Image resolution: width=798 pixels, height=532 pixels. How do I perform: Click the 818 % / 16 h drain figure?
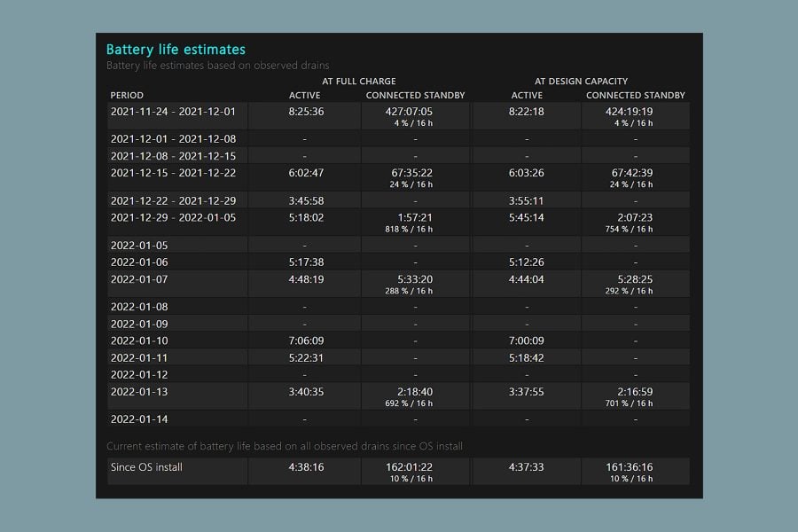tap(409, 229)
